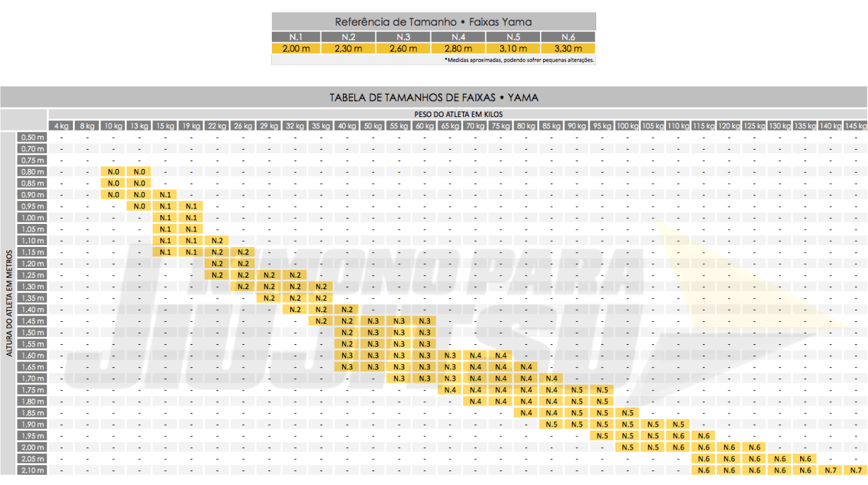Click N.3 in 1,60 m row under 65 kg
868x485 pixels.
450,356
